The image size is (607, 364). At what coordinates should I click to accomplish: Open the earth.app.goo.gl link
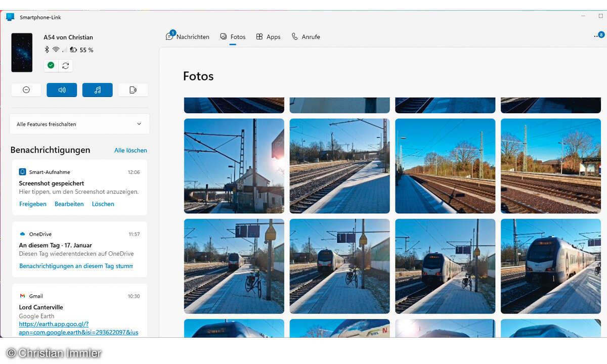78,328
